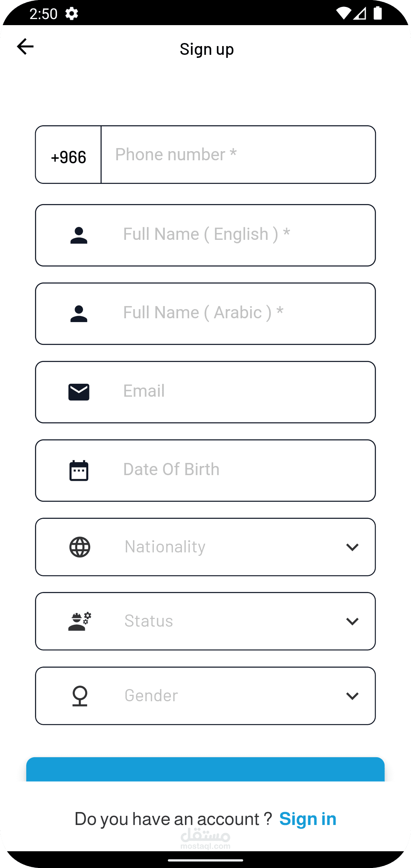The width and height of the screenshot is (411, 868).
Task: Open the Gender dropdown chevron
Action: [x=352, y=696]
